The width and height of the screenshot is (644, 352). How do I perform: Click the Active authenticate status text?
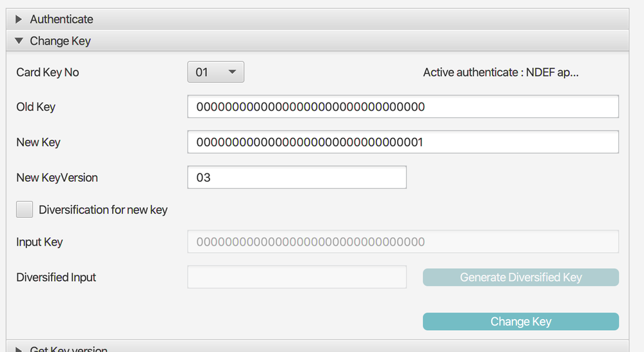coord(500,72)
